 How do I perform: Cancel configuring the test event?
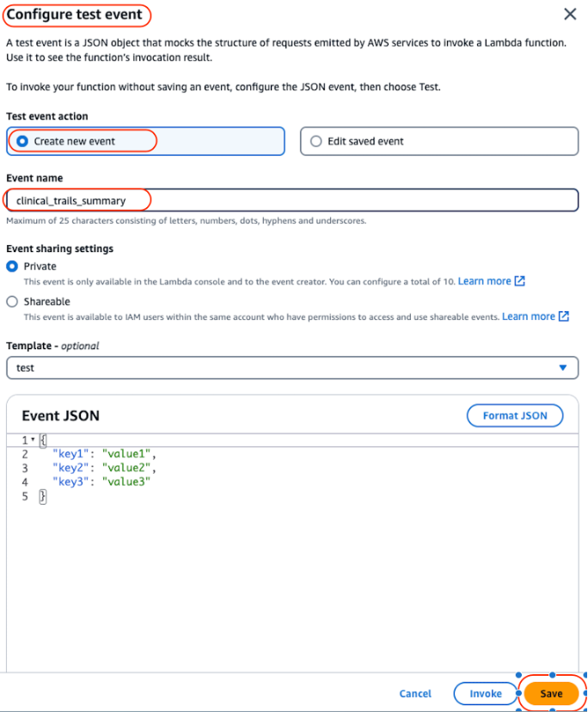pos(415,693)
